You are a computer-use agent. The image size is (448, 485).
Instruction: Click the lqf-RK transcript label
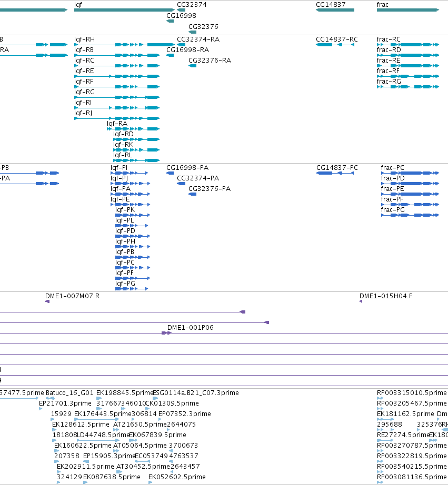(123, 145)
